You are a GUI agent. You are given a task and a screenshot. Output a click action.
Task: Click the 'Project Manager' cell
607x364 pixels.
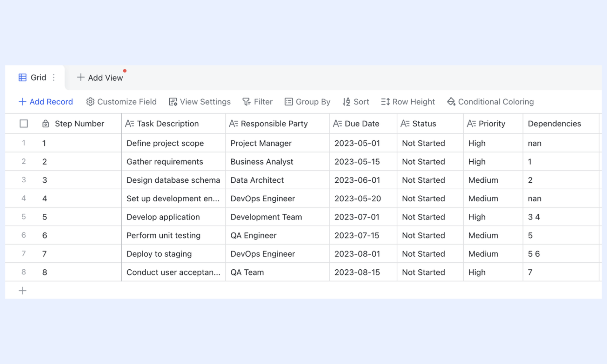277,143
